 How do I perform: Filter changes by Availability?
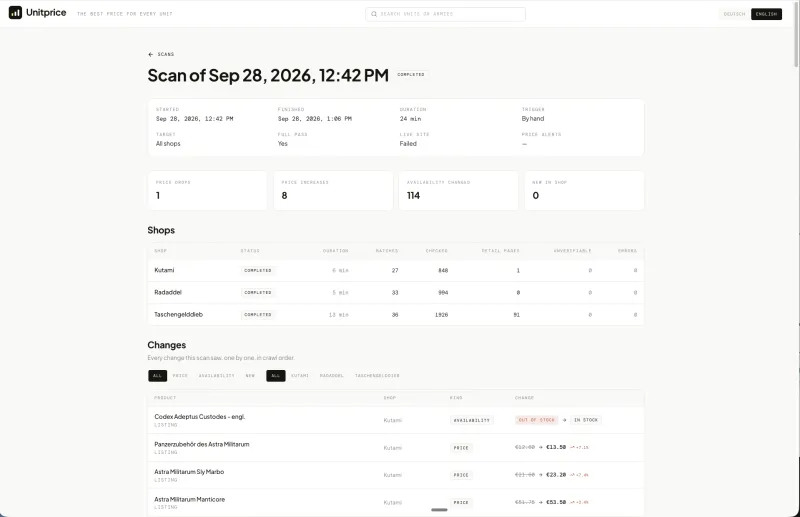[x=216, y=376]
